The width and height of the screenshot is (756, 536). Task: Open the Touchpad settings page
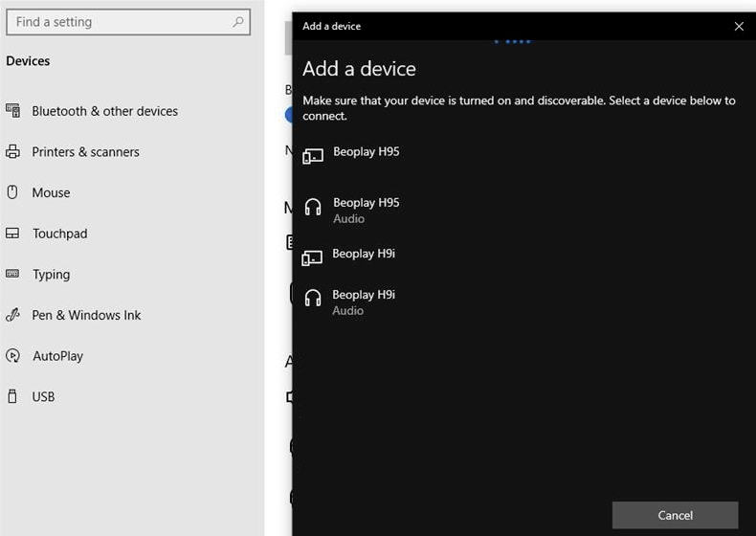[x=59, y=234]
